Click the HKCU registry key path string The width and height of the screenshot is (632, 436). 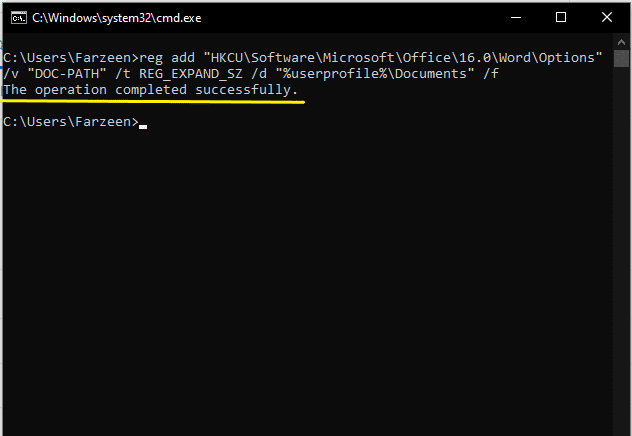pos(403,58)
